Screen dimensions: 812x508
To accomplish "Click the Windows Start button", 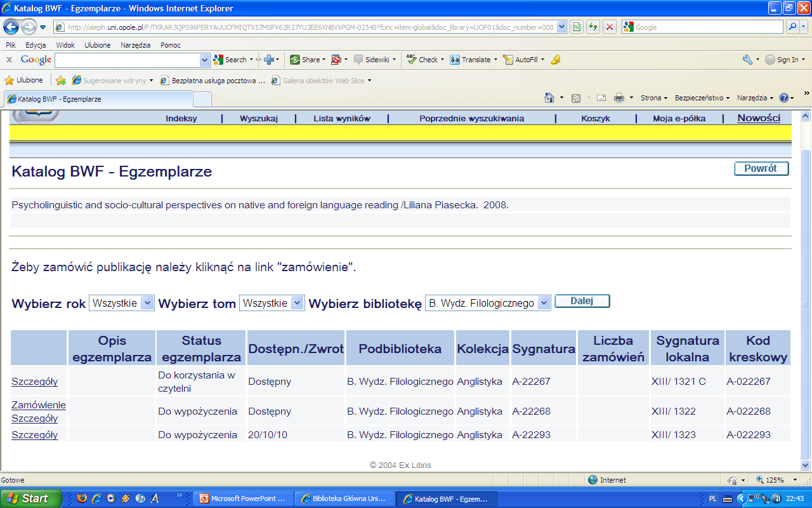I will 30,498.
